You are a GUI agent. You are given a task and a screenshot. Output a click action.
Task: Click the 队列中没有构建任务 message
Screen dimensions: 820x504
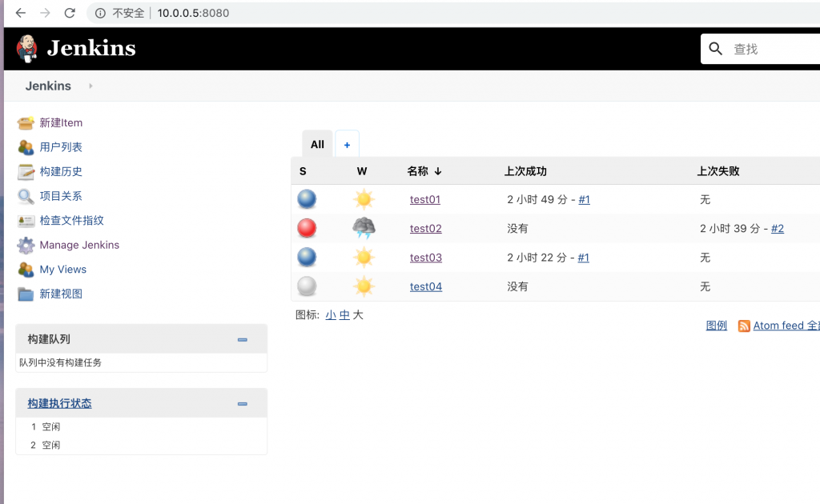click(60, 362)
